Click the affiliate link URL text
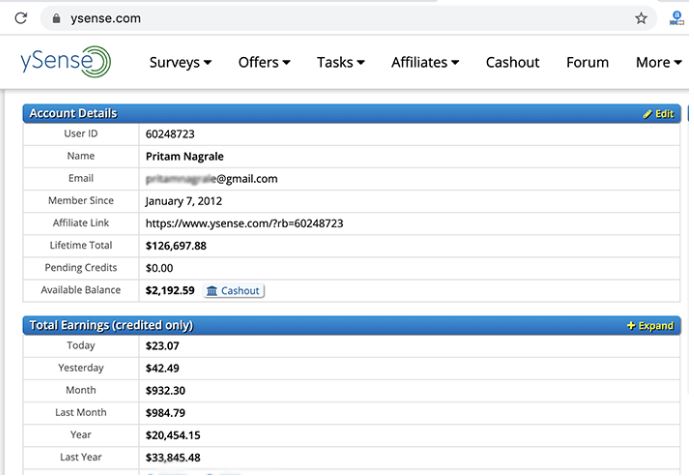 pyautogui.click(x=244, y=223)
